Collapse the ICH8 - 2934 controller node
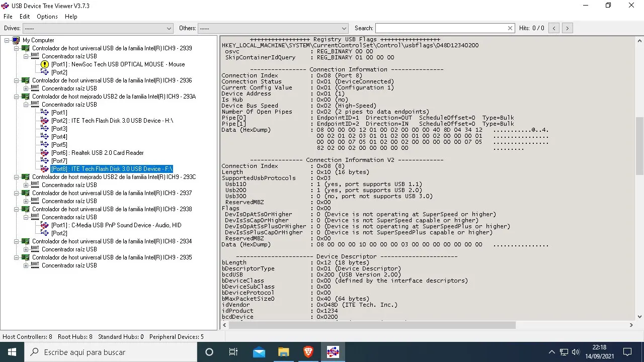This screenshot has width=644, height=362. (x=17, y=241)
